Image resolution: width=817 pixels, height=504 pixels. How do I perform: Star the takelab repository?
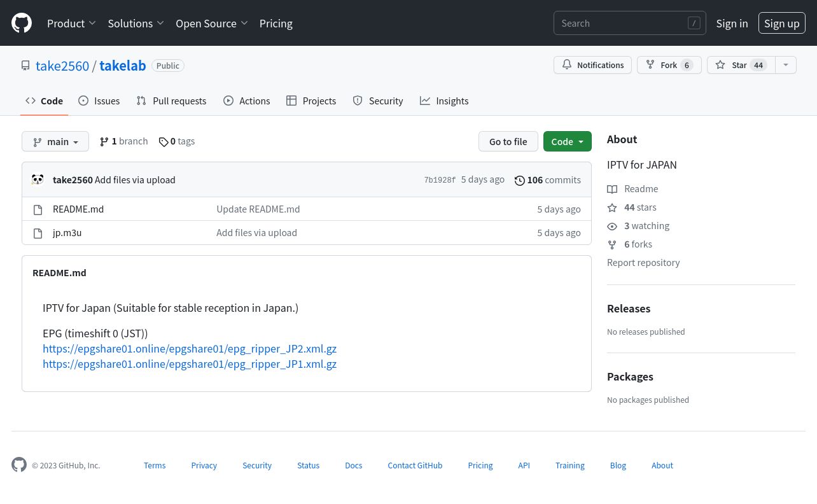tap(741, 65)
